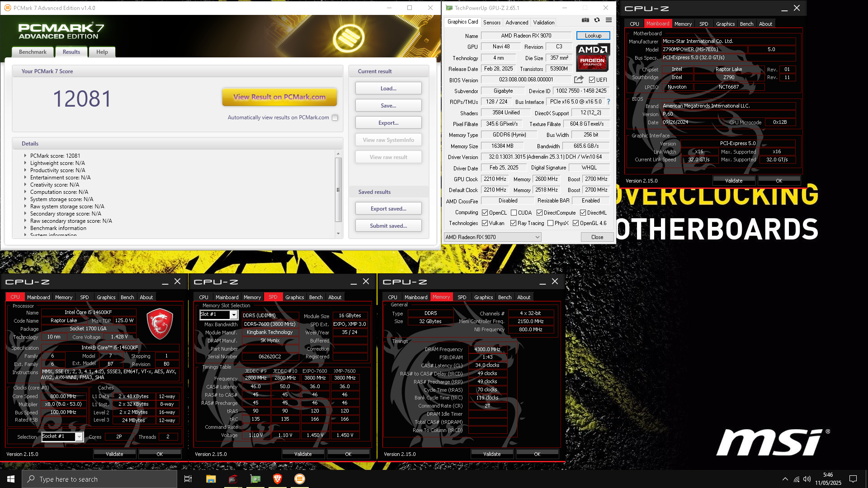868x488 pixels.
Task: Open GPU-Z hamburger menu icon
Action: click(x=609, y=20)
